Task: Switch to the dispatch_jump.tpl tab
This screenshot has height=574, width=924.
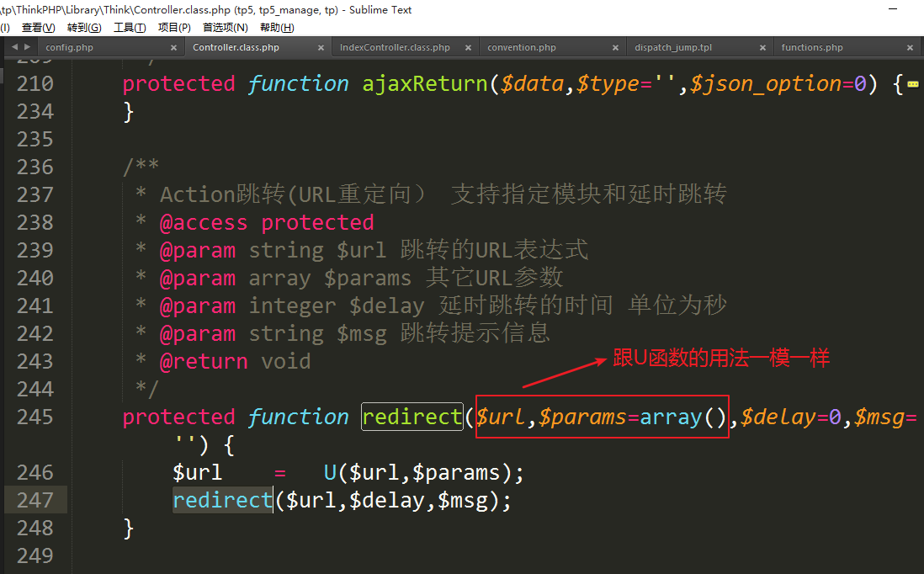Action: (672, 48)
